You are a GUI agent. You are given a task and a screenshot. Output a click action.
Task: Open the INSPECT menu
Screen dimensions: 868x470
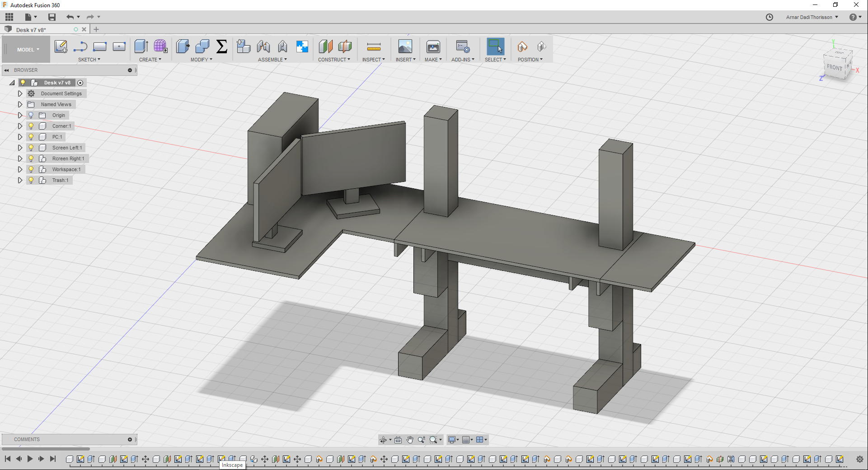click(373, 60)
